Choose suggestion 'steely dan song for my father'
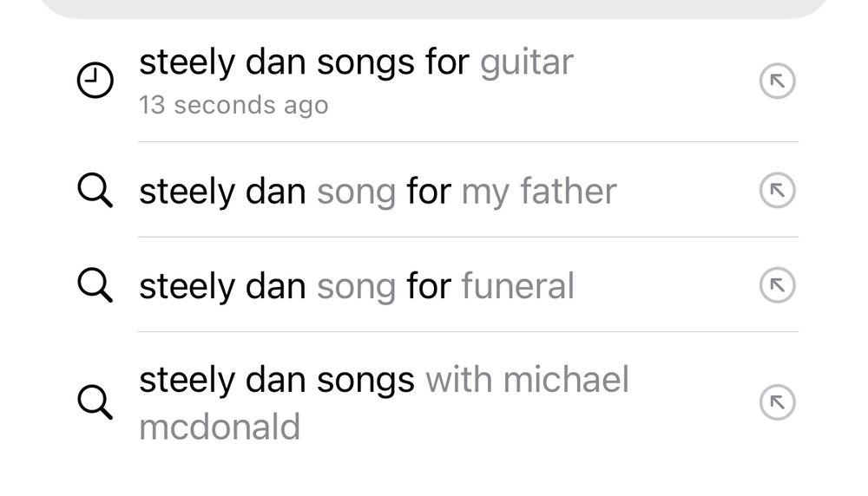 pyautogui.click(x=378, y=192)
